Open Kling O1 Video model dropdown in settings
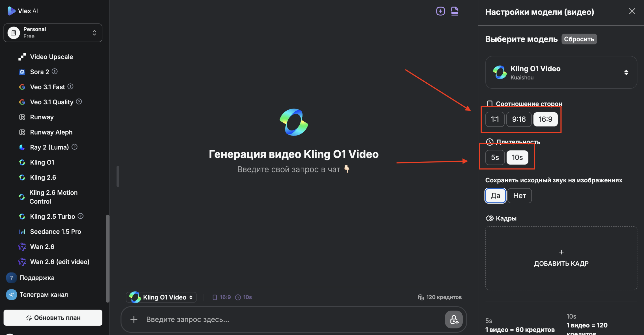This screenshot has width=644, height=335. tap(561, 73)
